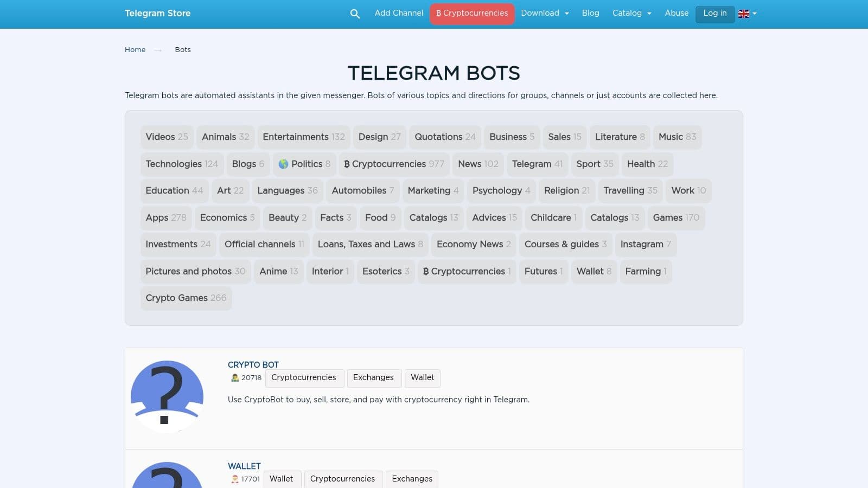
Task: Select the globe Politics category tag
Action: (304, 164)
